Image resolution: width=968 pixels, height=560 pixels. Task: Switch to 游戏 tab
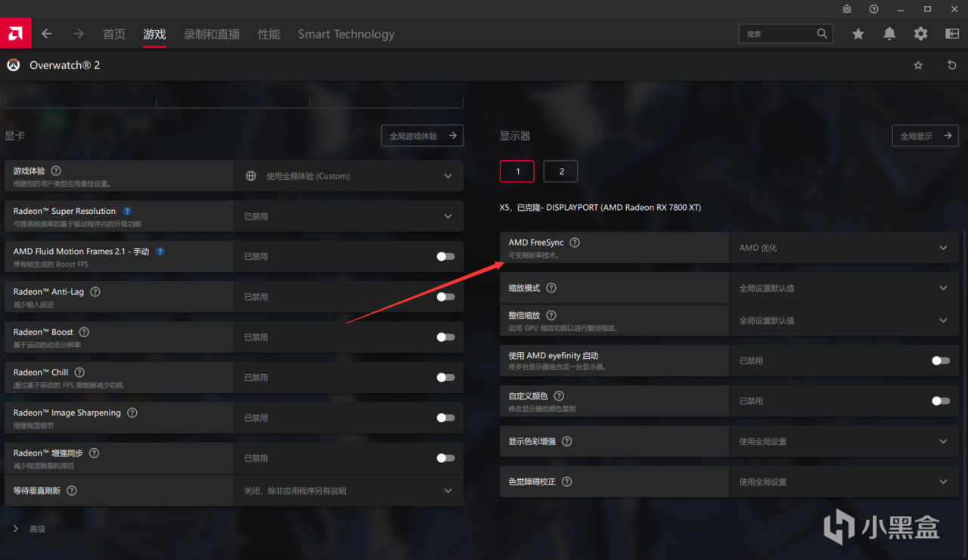coord(154,34)
